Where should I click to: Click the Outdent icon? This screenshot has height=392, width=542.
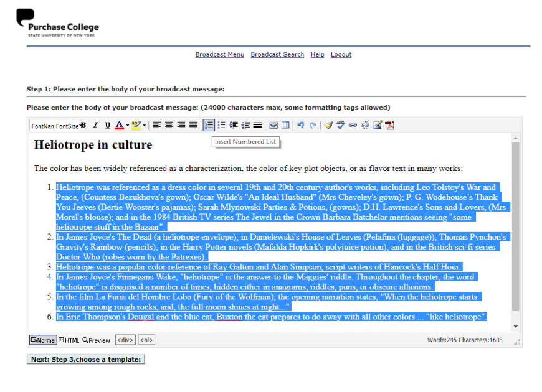click(x=245, y=125)
